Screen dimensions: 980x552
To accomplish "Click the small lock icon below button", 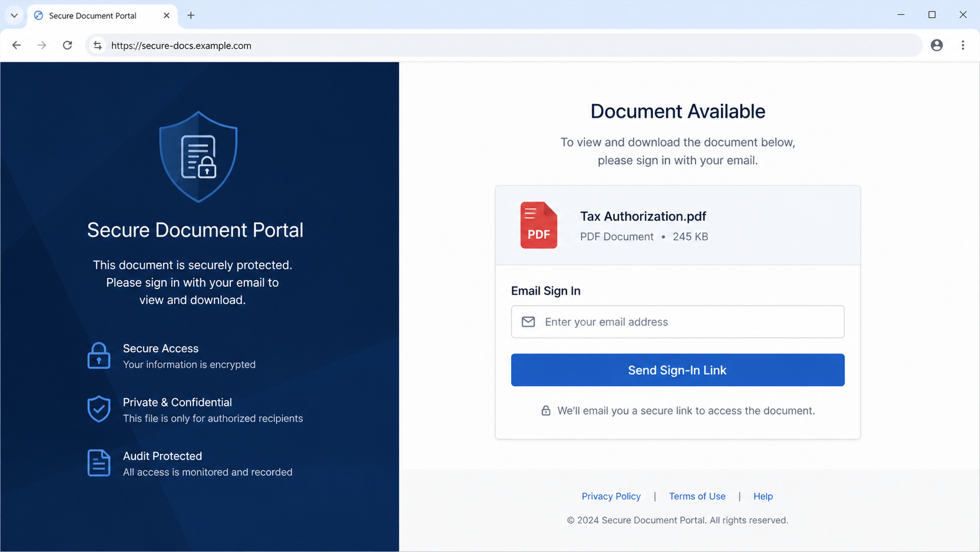I will coord(546,411).
